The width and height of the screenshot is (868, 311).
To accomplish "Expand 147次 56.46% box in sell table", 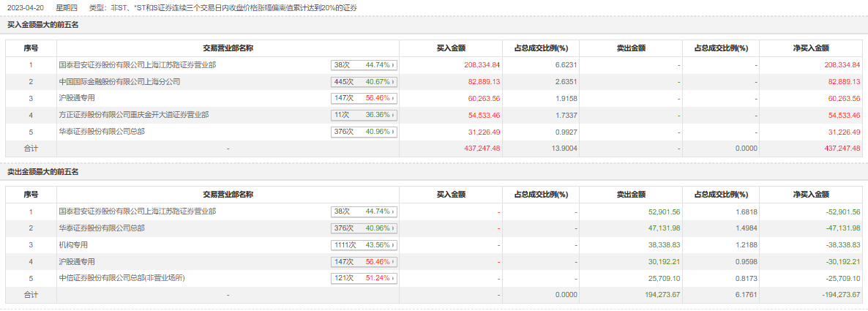I will [364, 262].
